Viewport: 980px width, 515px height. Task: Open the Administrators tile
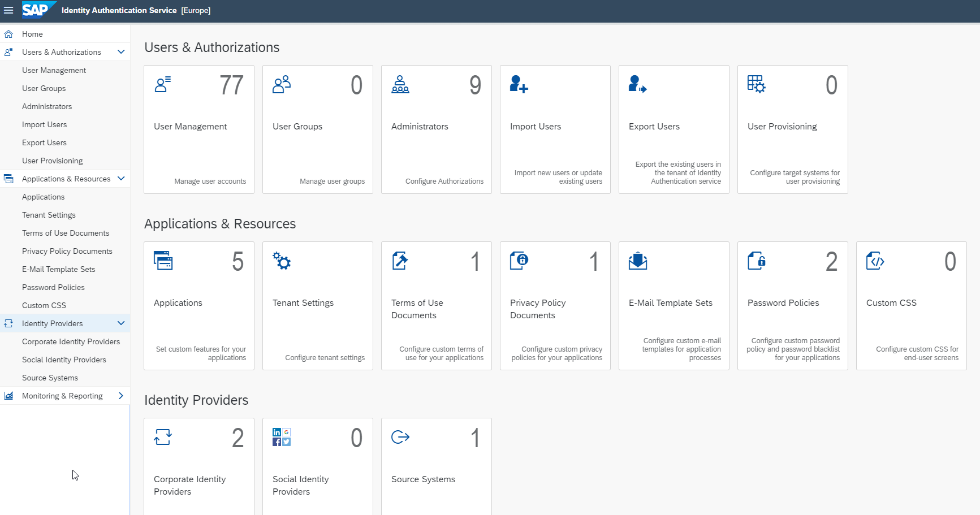(x=437, y=129)
